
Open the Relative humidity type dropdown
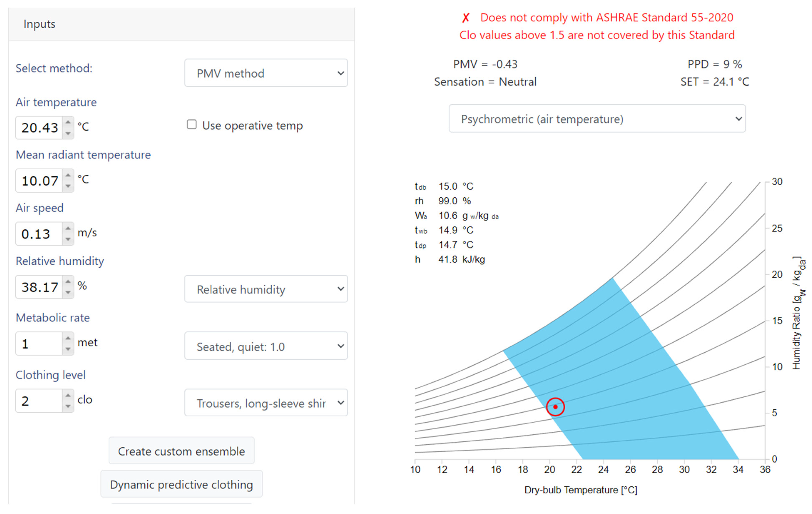coord(266,289)
